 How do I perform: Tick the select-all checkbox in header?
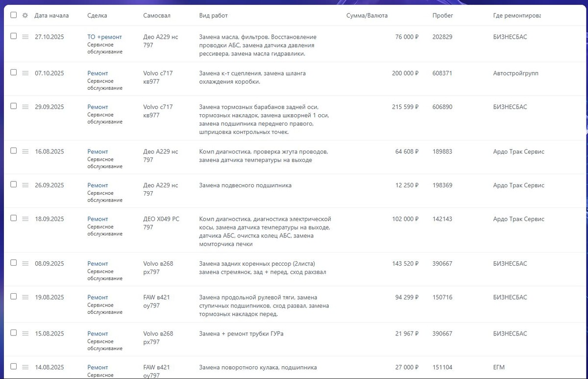pyautogui.click(x=13, y=15)
